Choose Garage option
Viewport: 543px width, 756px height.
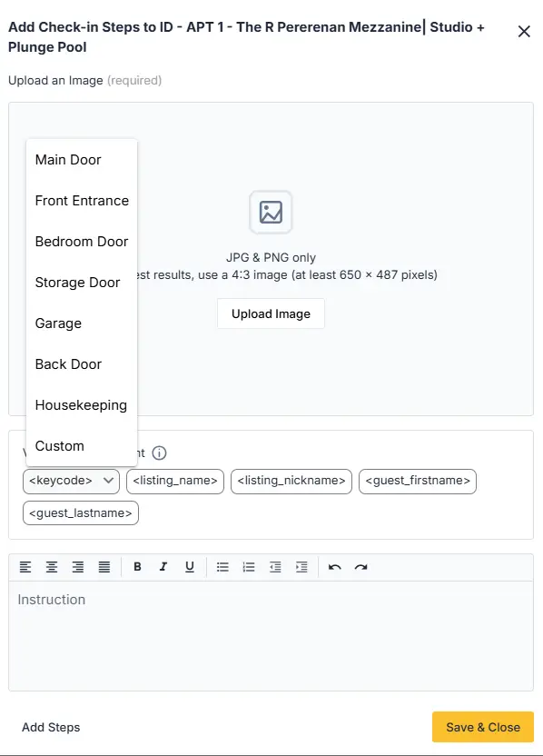pyautogui.click(x=82, y=323)
